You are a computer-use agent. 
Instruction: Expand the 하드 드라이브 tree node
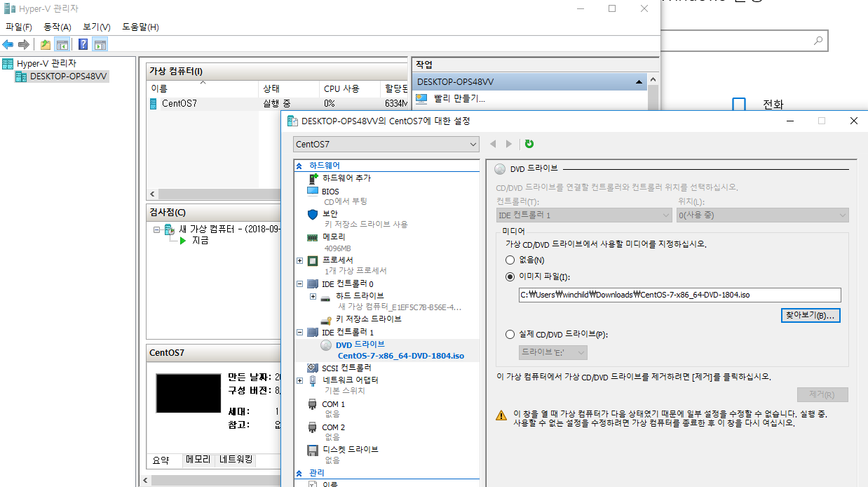coord(313,296)
